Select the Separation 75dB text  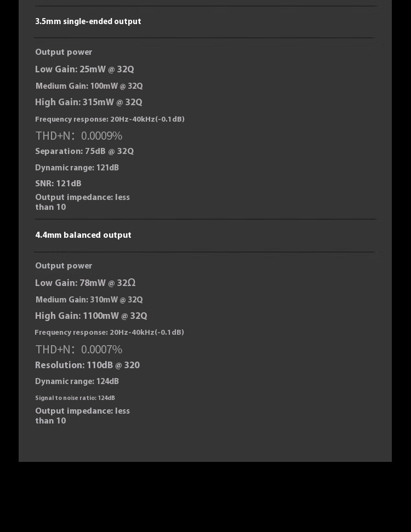pyautogui.click(x=84, y=151)
